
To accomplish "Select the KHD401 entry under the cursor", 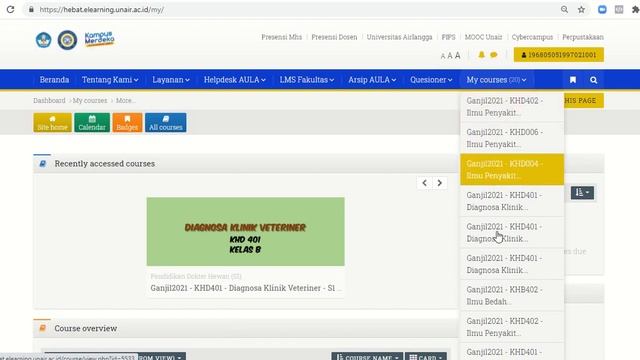I will [x=512, y=232].
